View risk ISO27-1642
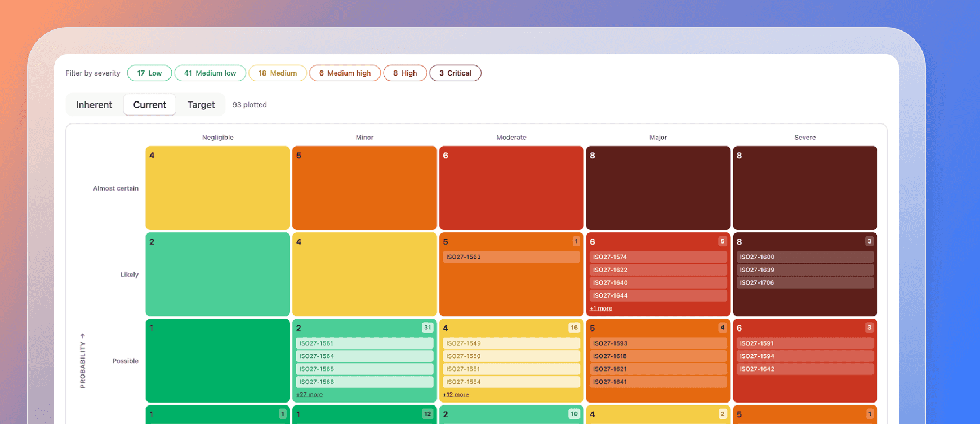This screenshot has width=980, height=424. click(805, 369)
